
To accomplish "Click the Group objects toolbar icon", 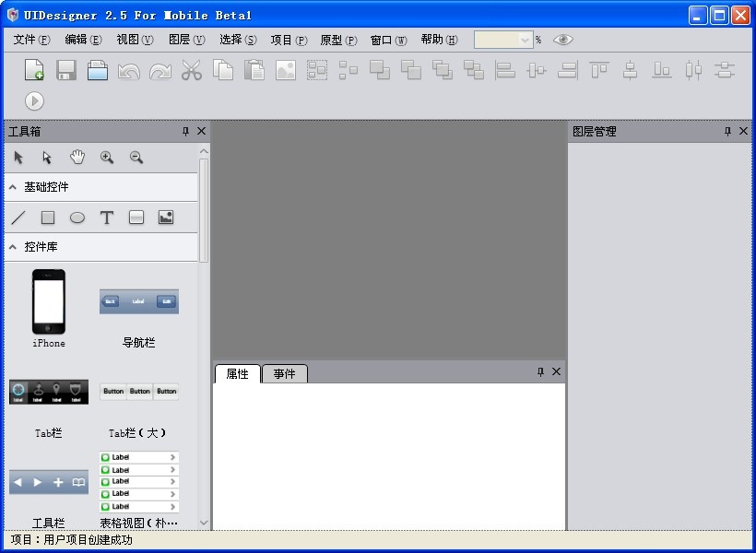I will pos(317,70).
